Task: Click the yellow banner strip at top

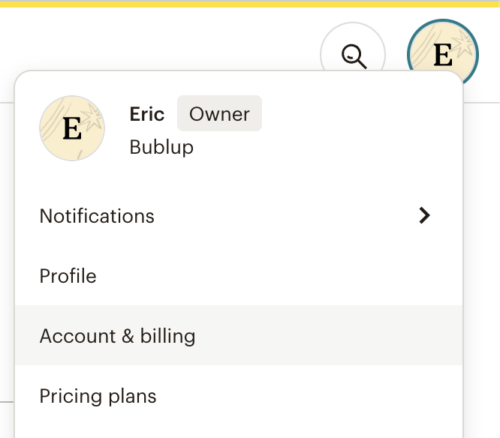Action: [x=250, y=4]
